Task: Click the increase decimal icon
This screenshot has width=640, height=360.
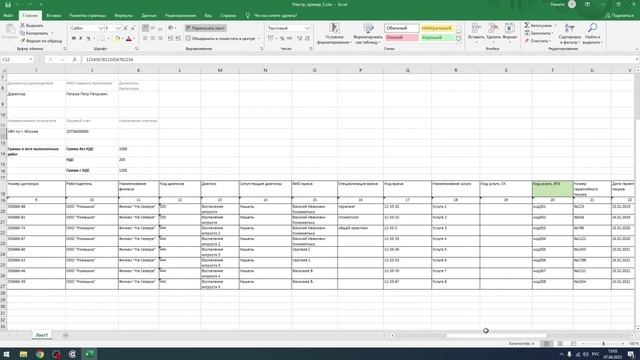Action: (x=300, y=38)
